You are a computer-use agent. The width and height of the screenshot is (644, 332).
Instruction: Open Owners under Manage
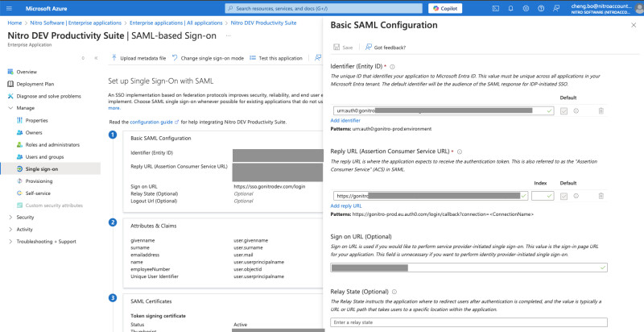34,133
